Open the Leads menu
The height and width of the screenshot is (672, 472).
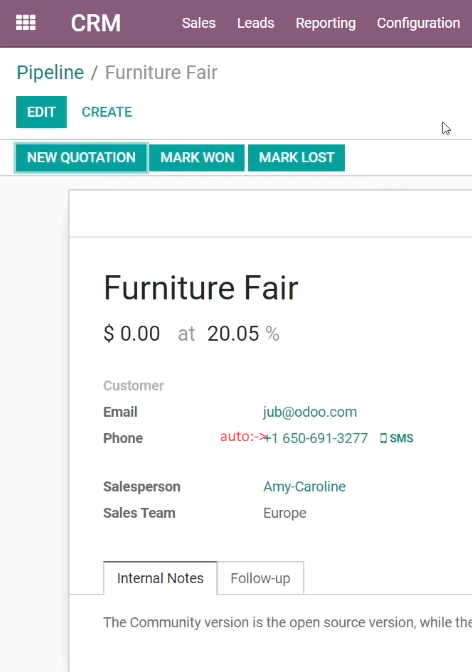(x=256, y=23)
